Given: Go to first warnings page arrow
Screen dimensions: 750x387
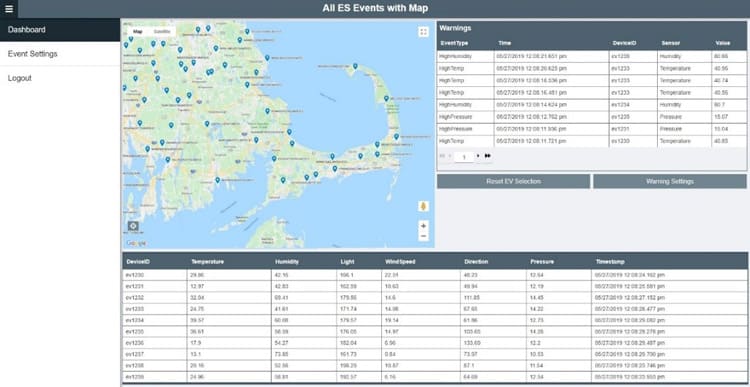Looking at the screenshot, I should coord(442,156).
